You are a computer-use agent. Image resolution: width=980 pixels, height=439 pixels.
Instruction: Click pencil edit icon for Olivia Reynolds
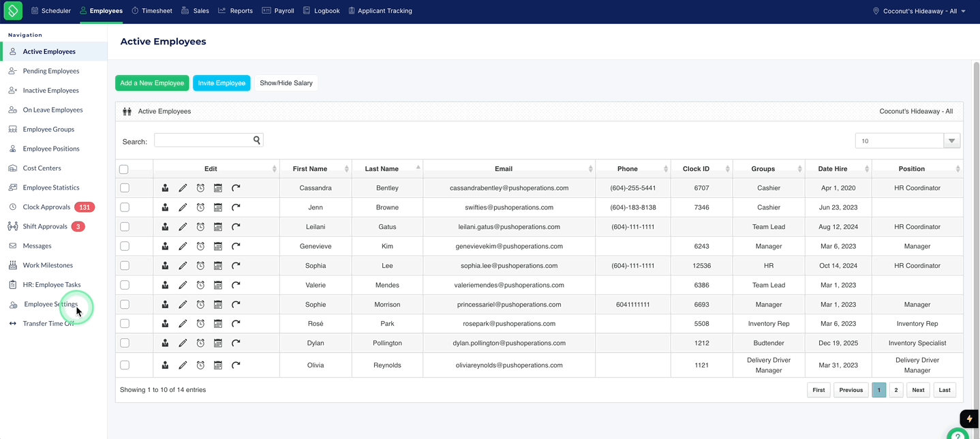click(x=183, y=365)
